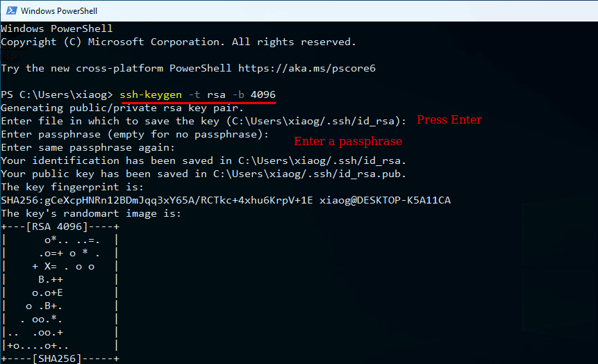Click the [RSA 4096] randomart header
The width and height of the screenshot is (598, 364).
[60, 226]
